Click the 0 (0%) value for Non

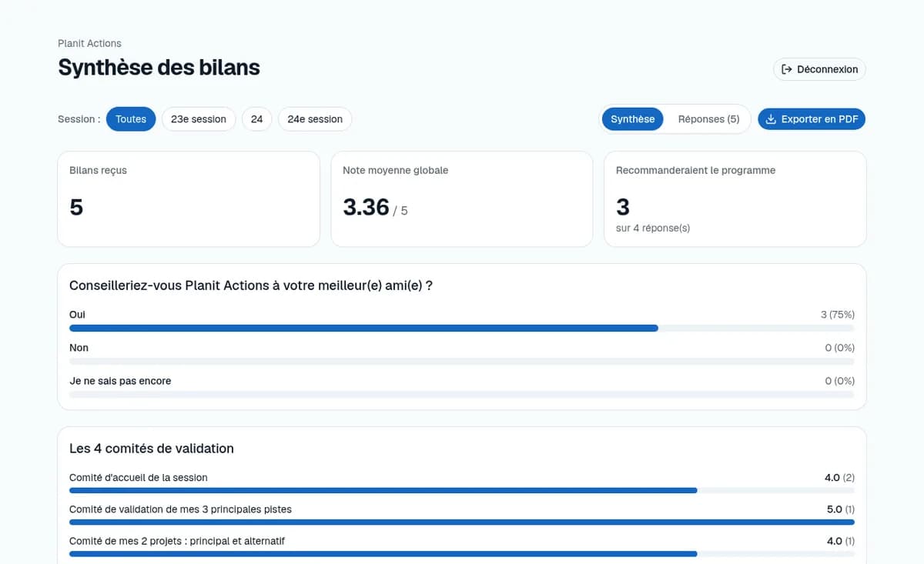click(x=839, y=348)
